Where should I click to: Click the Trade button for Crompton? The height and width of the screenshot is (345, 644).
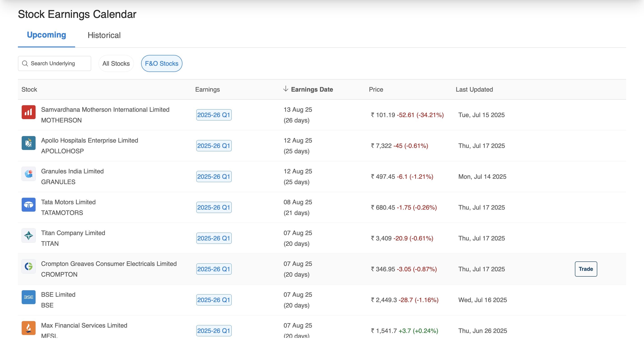pyautogui.click(x=586, y=269)
